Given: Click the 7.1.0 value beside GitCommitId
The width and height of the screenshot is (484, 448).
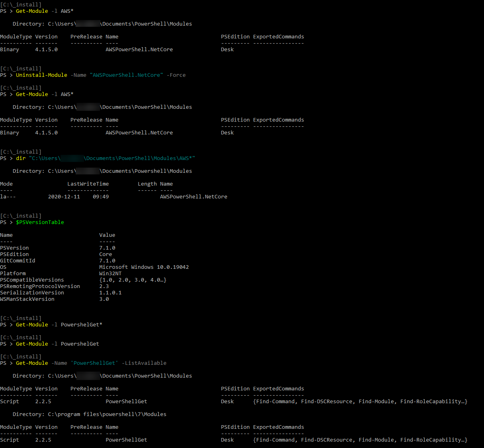Looking at the screenshot, I should coord(107,260).
